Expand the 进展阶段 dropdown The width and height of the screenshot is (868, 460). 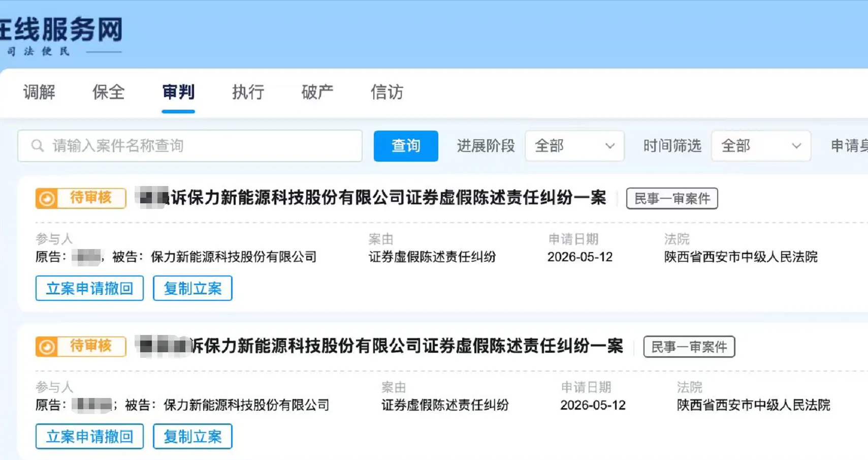point(574,146)
